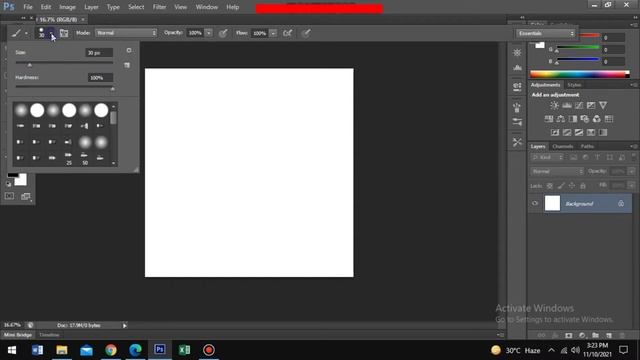Toggle pressure for opacity button
Viewport: 640px width, 360px height.
(223, 33)
